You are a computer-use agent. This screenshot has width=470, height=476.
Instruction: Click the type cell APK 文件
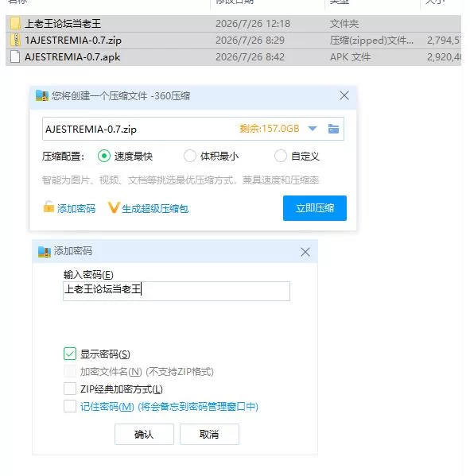[350, 56]
